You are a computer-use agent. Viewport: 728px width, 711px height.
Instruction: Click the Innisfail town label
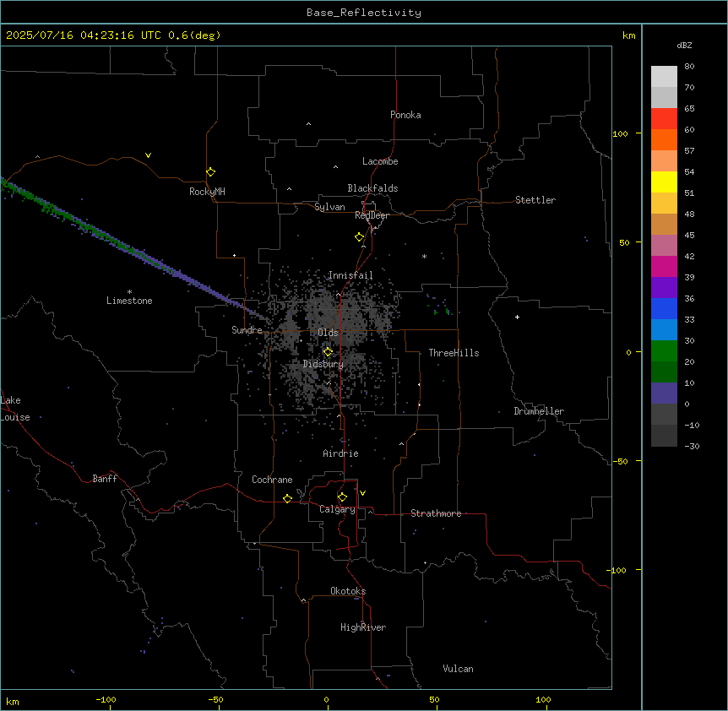pos(350,275)
